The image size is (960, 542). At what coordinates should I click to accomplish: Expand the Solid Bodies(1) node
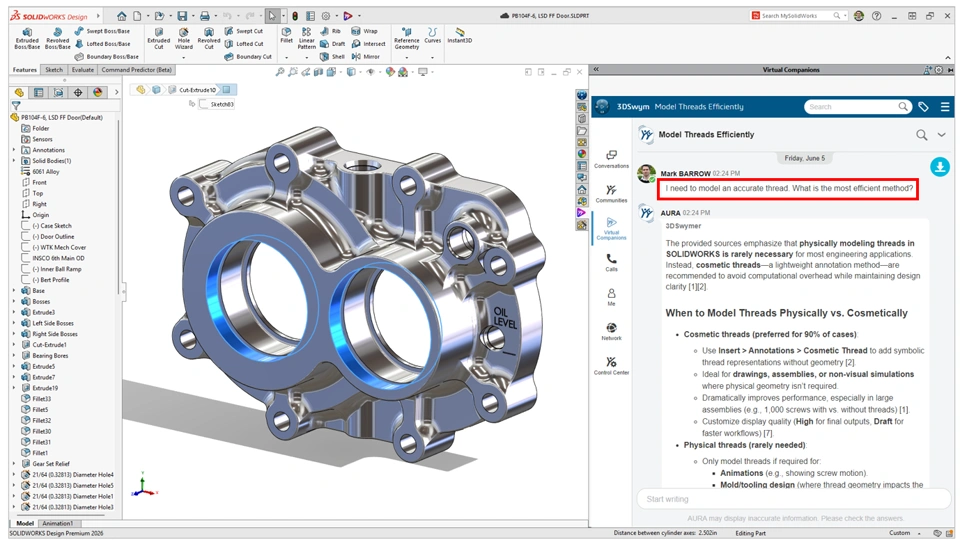point(14,160)
